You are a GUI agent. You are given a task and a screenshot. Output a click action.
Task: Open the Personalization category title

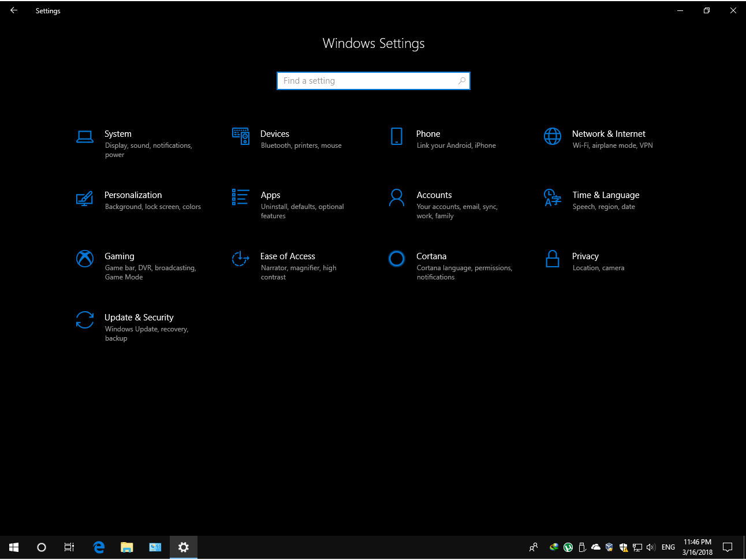(x=133, y=195)
